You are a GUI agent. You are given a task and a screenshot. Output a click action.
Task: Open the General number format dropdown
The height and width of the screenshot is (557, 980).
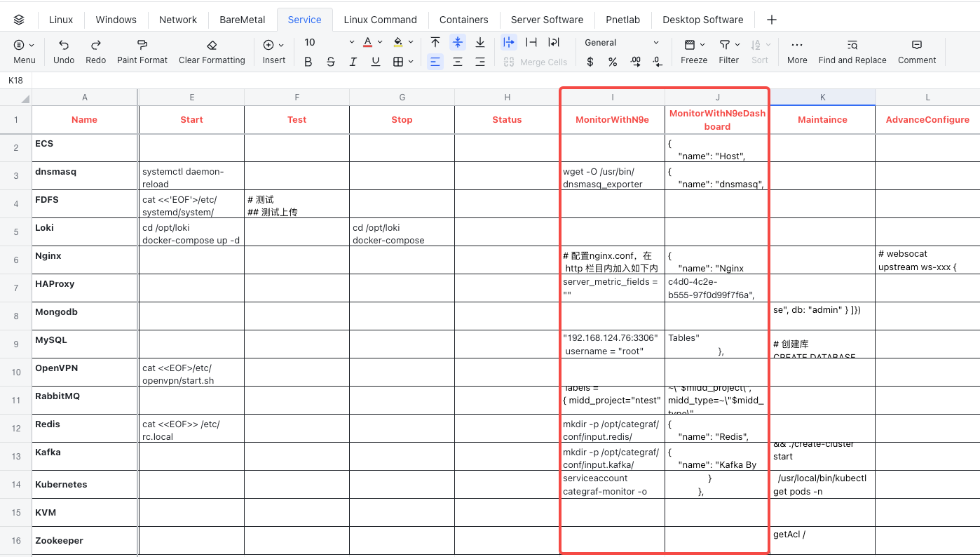click(x=622, y=43)
